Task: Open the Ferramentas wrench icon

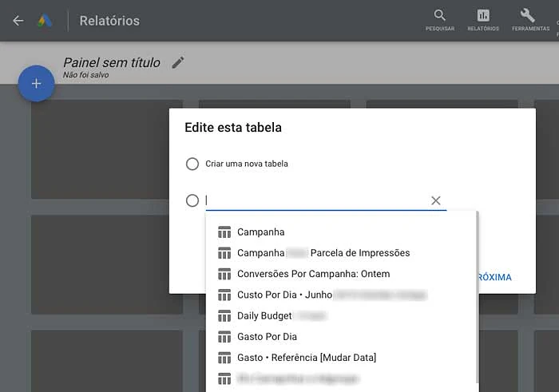Action: pos(530,20)
